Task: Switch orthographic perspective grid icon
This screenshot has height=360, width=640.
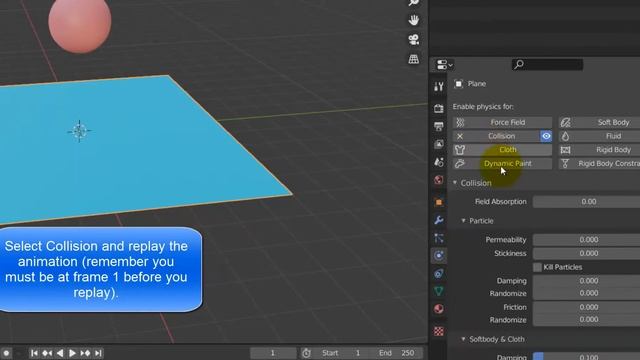Action: [413, 59]
